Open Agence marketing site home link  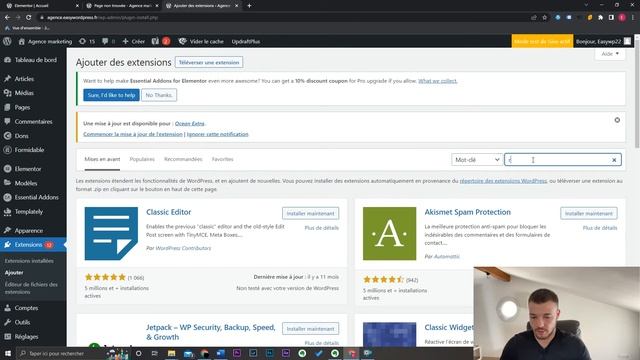(45, 41)
